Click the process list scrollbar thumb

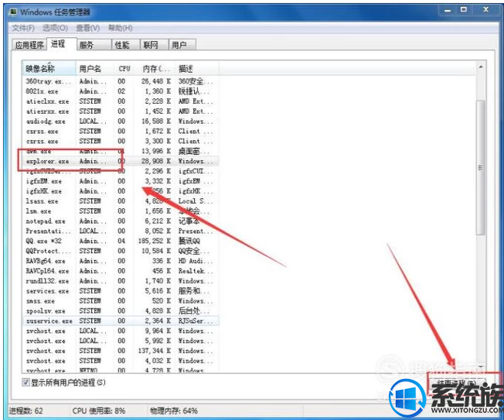481,168
